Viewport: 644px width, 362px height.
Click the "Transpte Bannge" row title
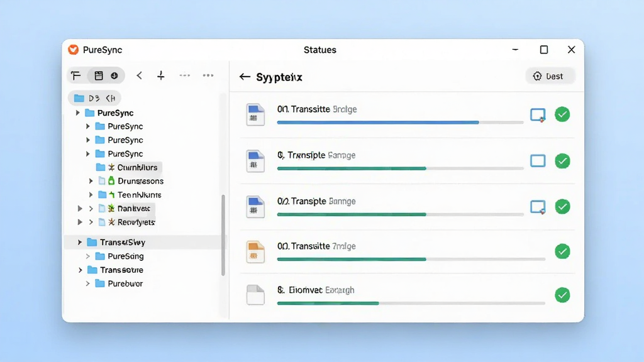pos(316,202)
